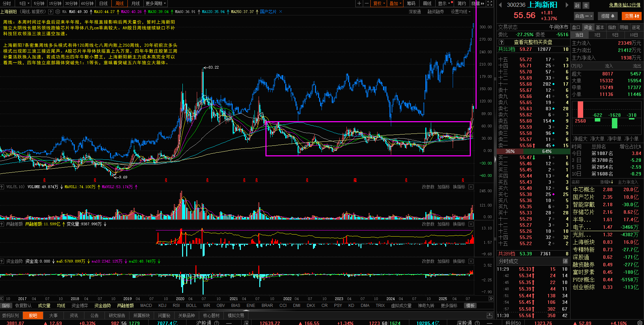This screenshot has height=325, width=644.
Task: Select 3日 fund flow tab
Action: coord(597,35)
